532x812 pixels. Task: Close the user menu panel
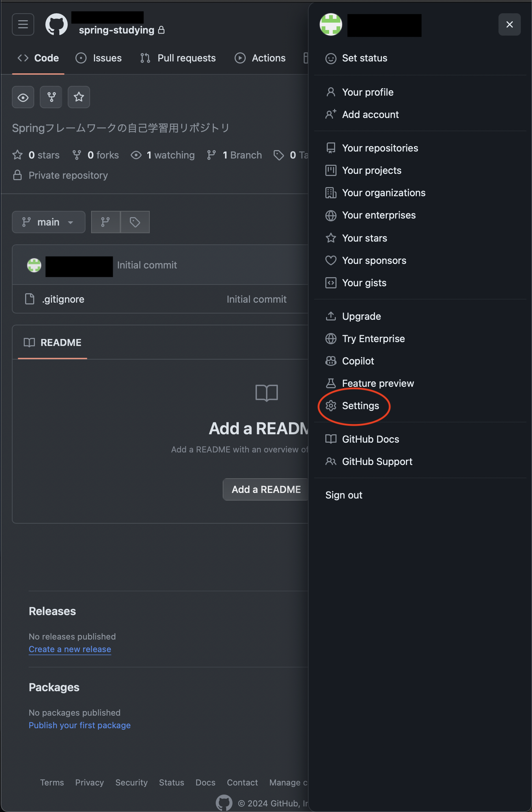510,24
